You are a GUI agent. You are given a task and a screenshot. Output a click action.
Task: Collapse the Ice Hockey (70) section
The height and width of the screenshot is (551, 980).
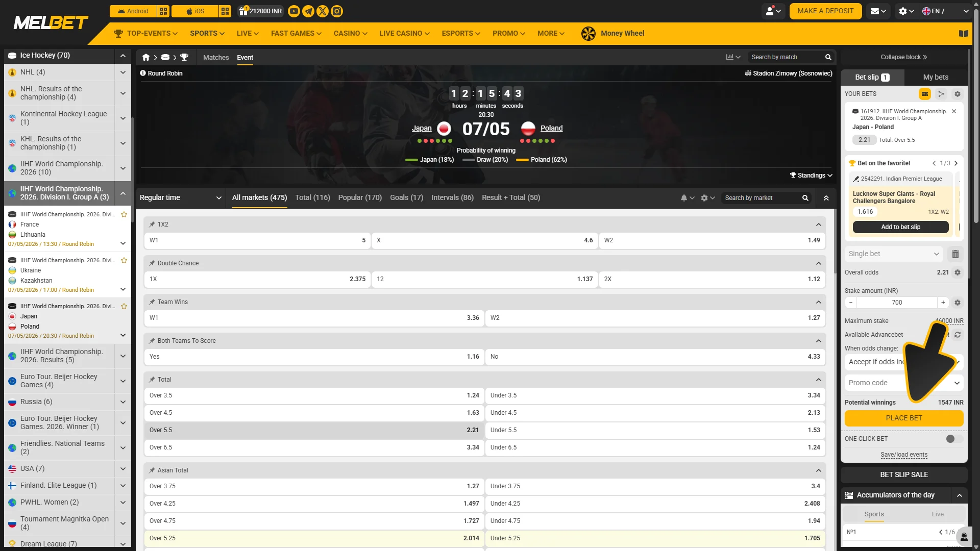coord(122,56)
